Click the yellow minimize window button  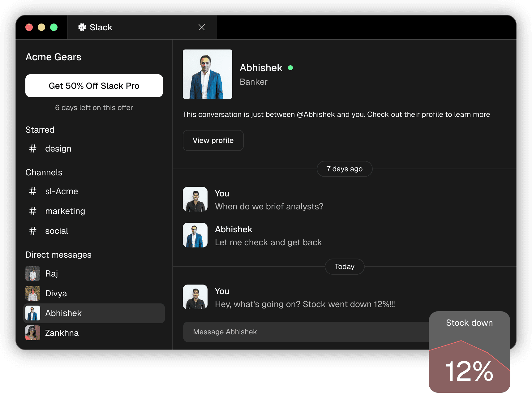pyautogui.click(x=41, y=27)
